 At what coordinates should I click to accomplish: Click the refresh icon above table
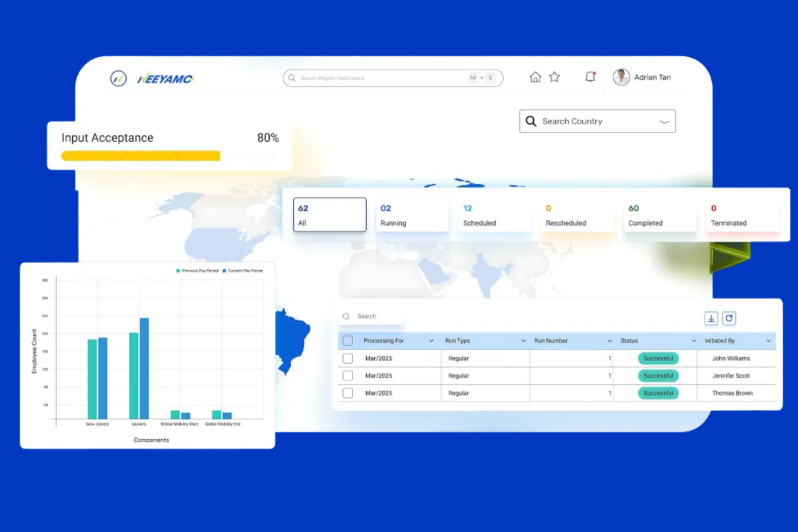729,318
